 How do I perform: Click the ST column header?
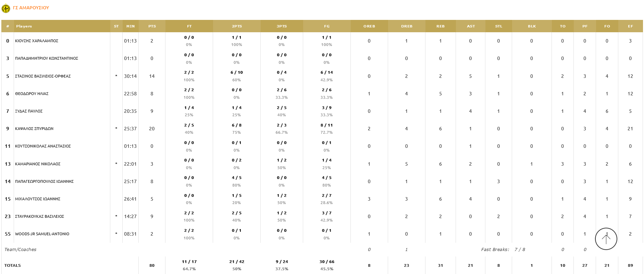[116, 26]
